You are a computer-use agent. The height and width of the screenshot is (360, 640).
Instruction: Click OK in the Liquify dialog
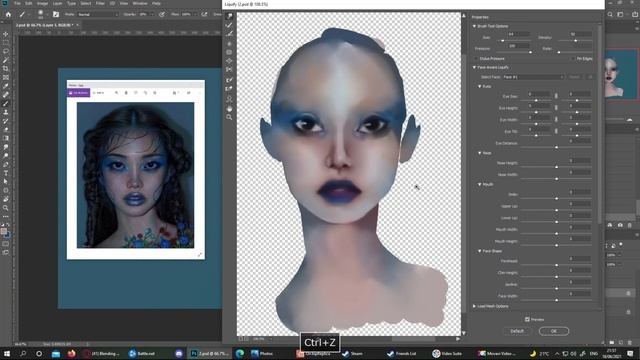click(553, 331)
